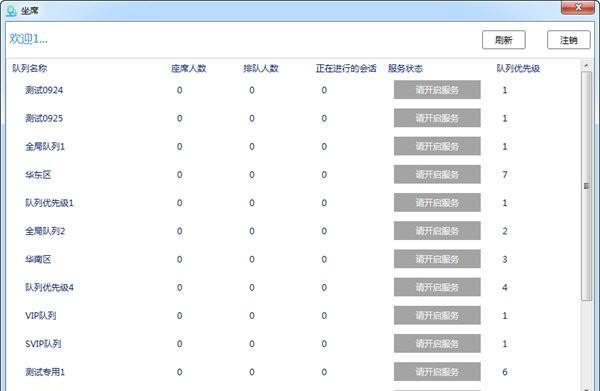The width and height of the screenshot is (600, 391).
Task: Click the agent window title icon
Action: [x=11, y=11]
